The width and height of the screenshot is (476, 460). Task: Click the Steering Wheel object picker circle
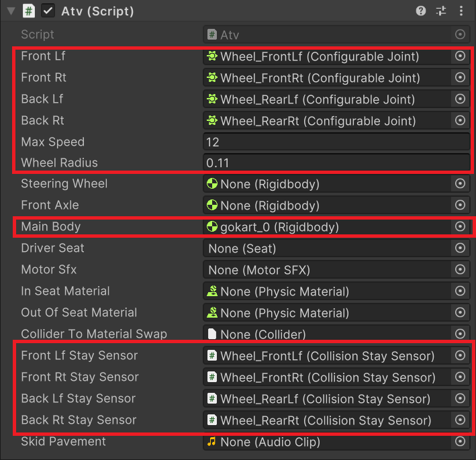[x=460, y=183]
